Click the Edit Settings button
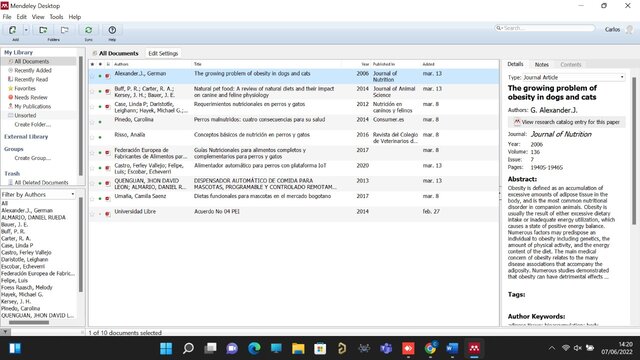Viewport: 640px width, 360px height. point(163,53)
